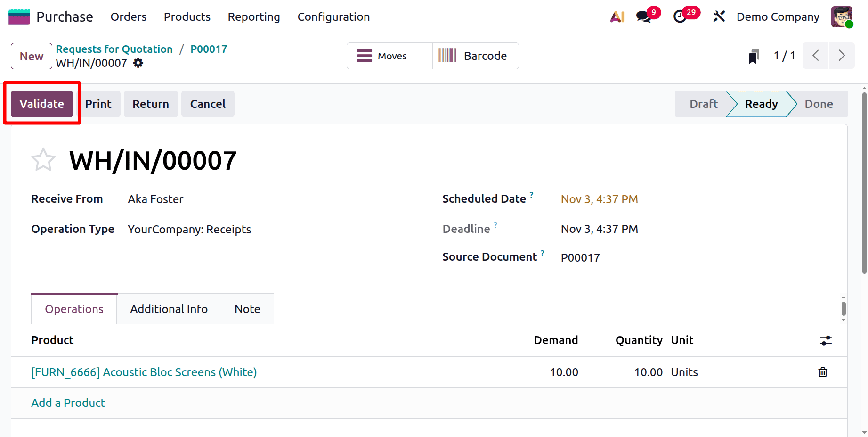Image resolution: width=868 pixels, height=437 pixels.
Task: Switch to the Note tab
Action: click(x=247, y=309)
